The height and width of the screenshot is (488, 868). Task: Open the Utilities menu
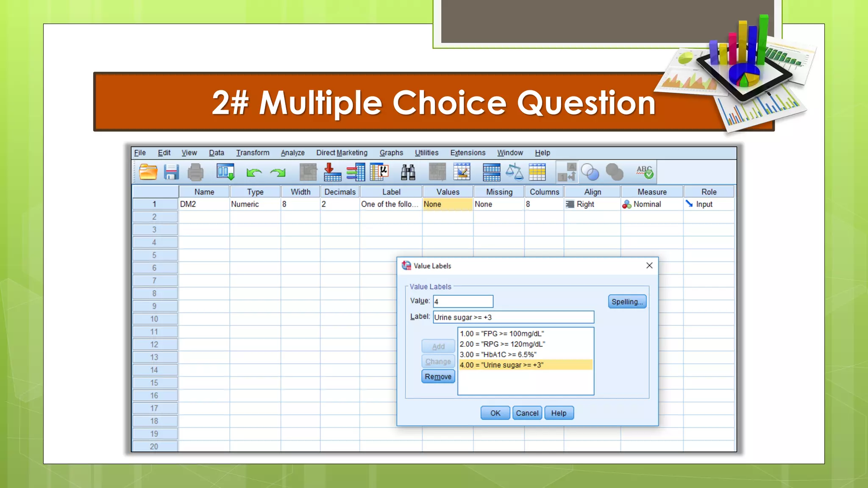pyautogui.click(x=426, y=153)
